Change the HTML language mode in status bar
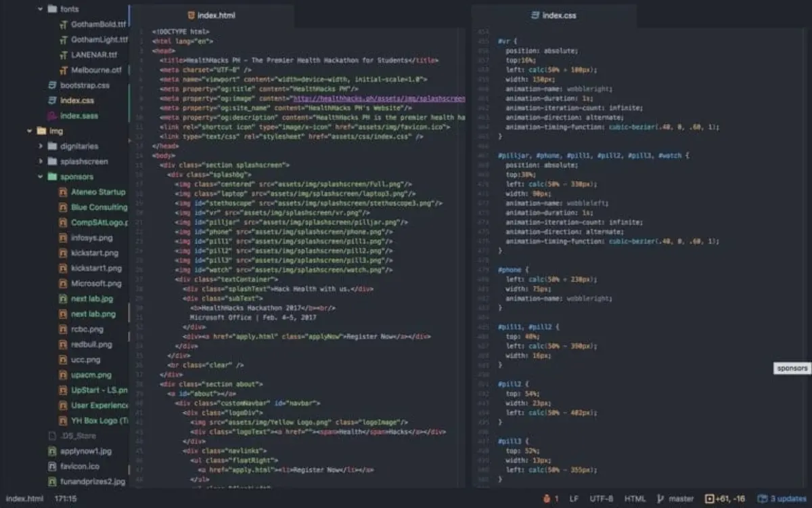812x508 pixels. pyautogui.click(x=635, y=499)
